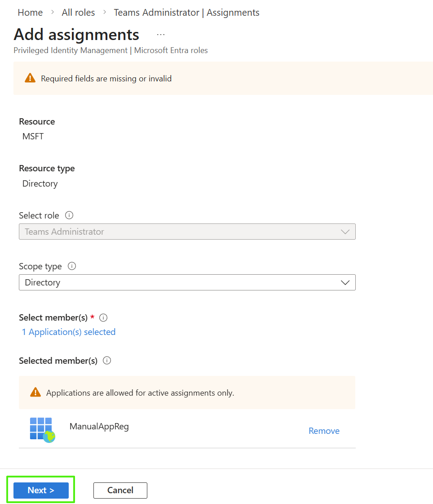Open the more options ellipsis menu
433x504 pixels.
[161, 35]
